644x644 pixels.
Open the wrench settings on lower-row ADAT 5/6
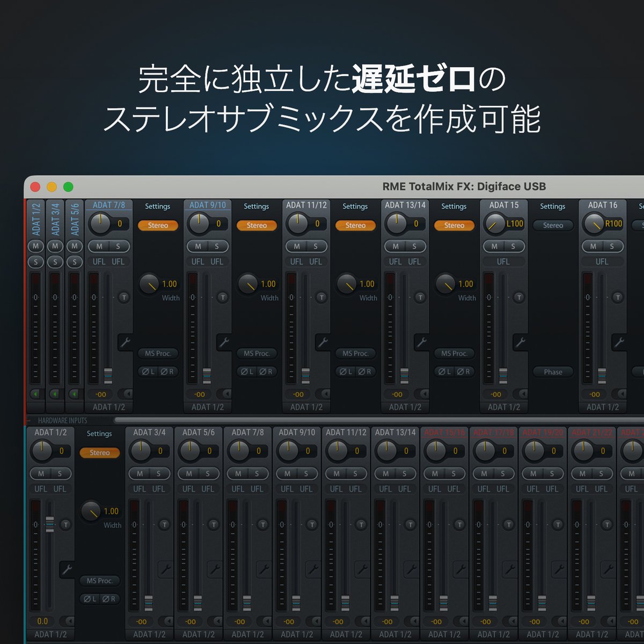[215, 569]
